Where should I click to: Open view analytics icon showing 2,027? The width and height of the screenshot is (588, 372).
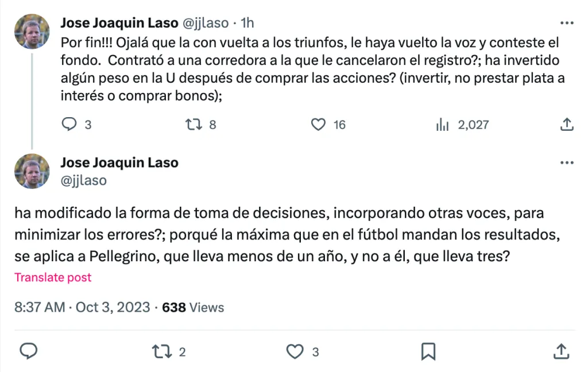tap(442, 124)
